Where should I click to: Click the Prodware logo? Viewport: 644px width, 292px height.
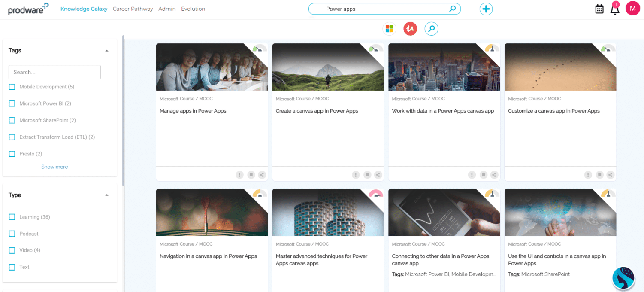(x=28, y=9)
